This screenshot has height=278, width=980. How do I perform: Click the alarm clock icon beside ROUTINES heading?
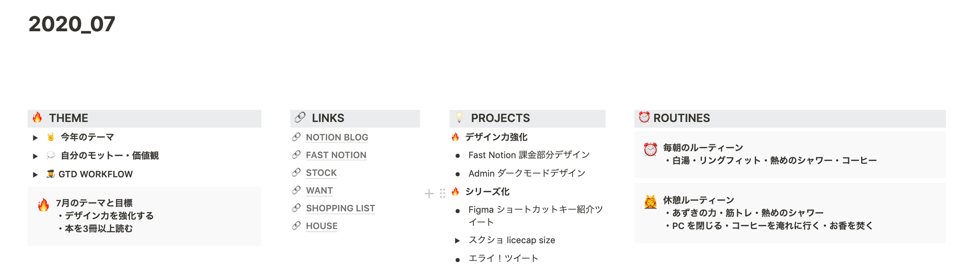[x=644, y=118]
